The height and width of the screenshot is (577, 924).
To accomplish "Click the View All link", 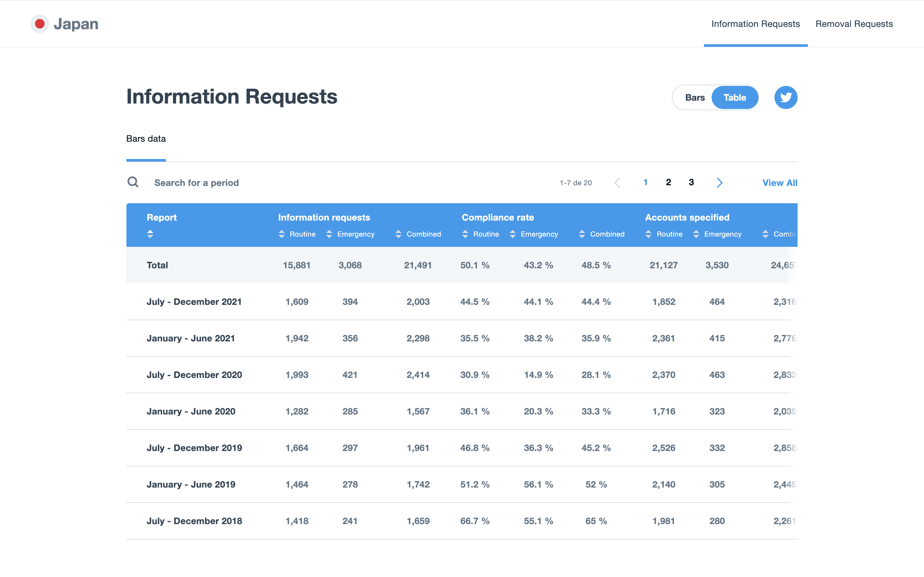I will coord(780,182).
